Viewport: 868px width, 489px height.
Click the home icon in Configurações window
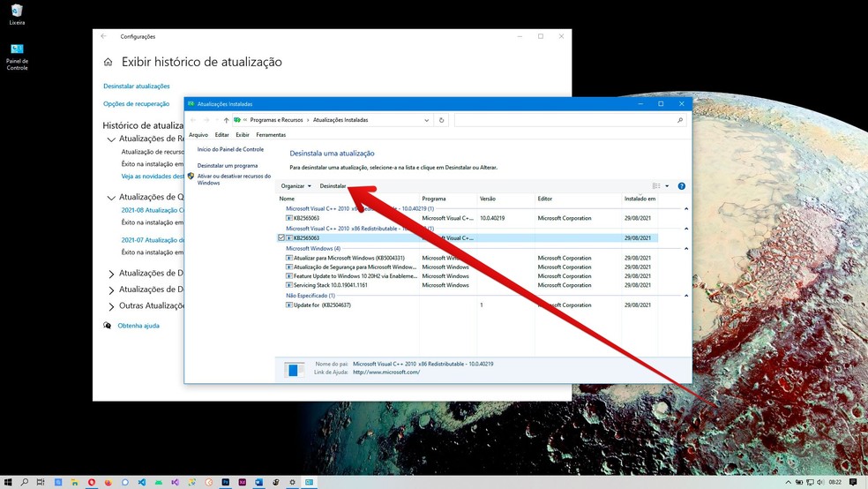click(108, 62)
